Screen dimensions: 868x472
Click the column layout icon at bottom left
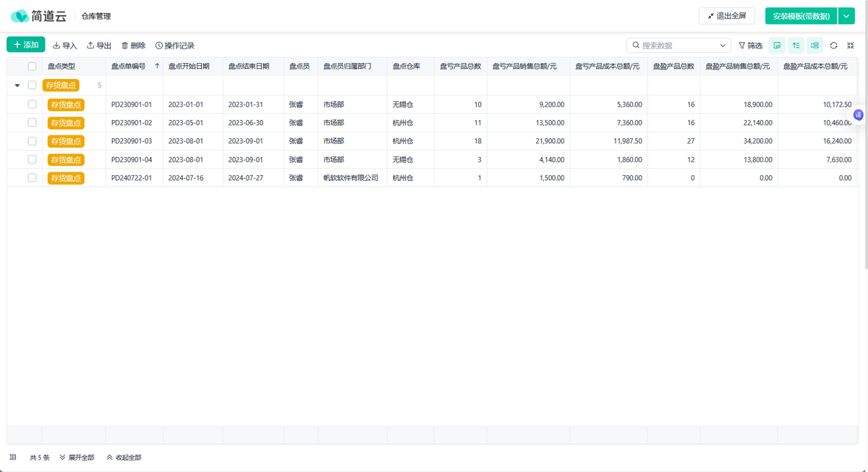pyautogui.click(x=13, y=458)
